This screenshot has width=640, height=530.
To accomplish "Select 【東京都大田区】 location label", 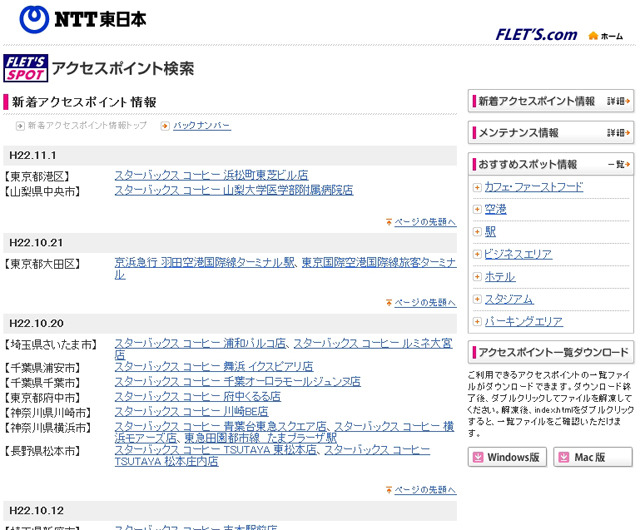I will (x=42, y=264).
